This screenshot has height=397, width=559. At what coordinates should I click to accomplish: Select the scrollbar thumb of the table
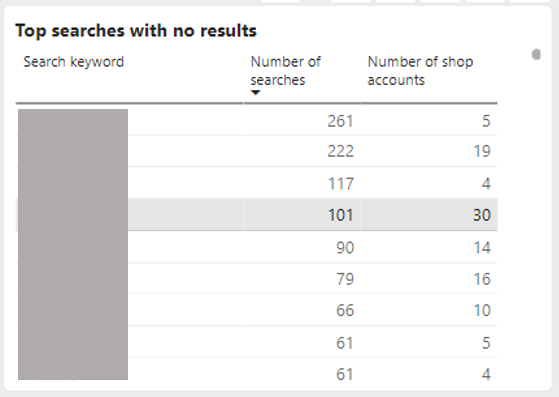tap(536, 55)
